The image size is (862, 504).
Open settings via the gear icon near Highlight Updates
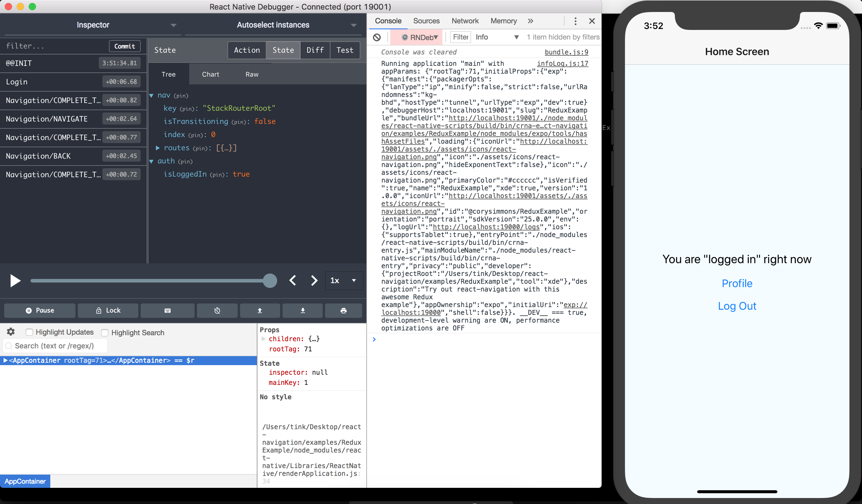click(x=10, y=332)
